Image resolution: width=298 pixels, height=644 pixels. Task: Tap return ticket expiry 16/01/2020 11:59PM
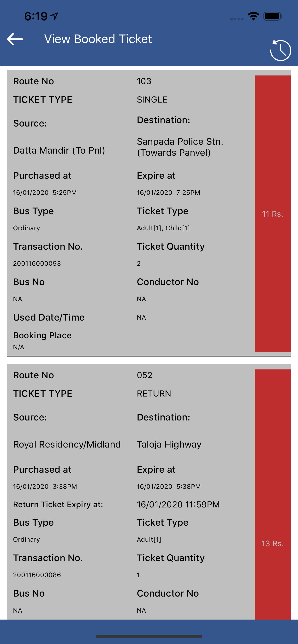178,505
